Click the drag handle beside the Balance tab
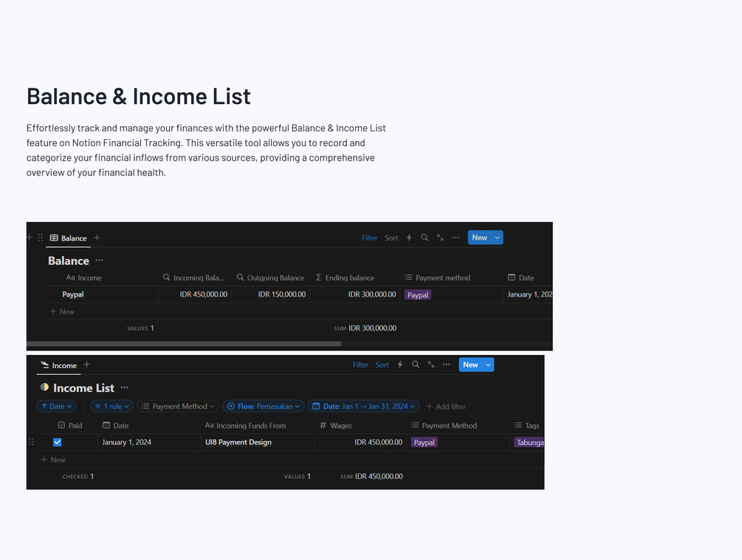The height and width of the screenshot is (560, 742). tap(40, 238)
